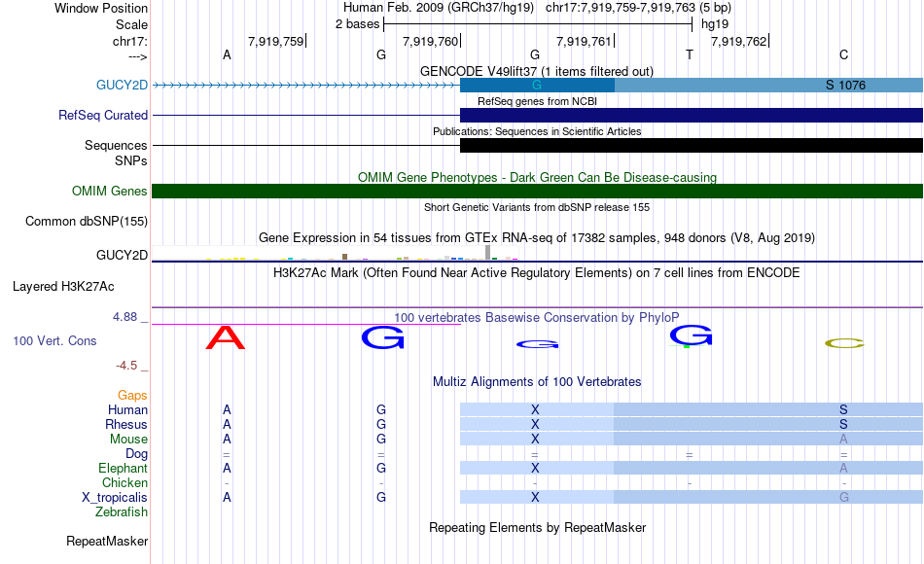Click 100 vertebrates Basewise Conservation by PhyloP title
Screen dimensions: 924x564
pos(537,318)
